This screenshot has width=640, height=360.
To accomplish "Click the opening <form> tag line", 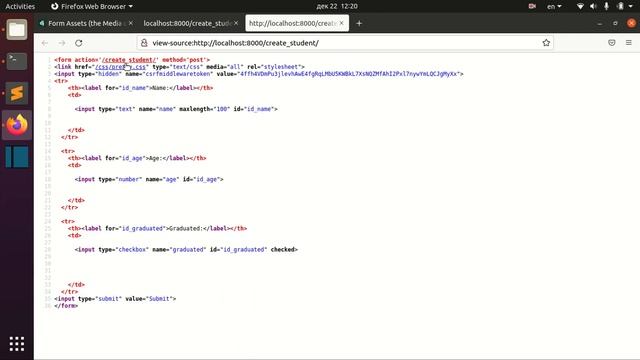I will click(x=132, y=60).
